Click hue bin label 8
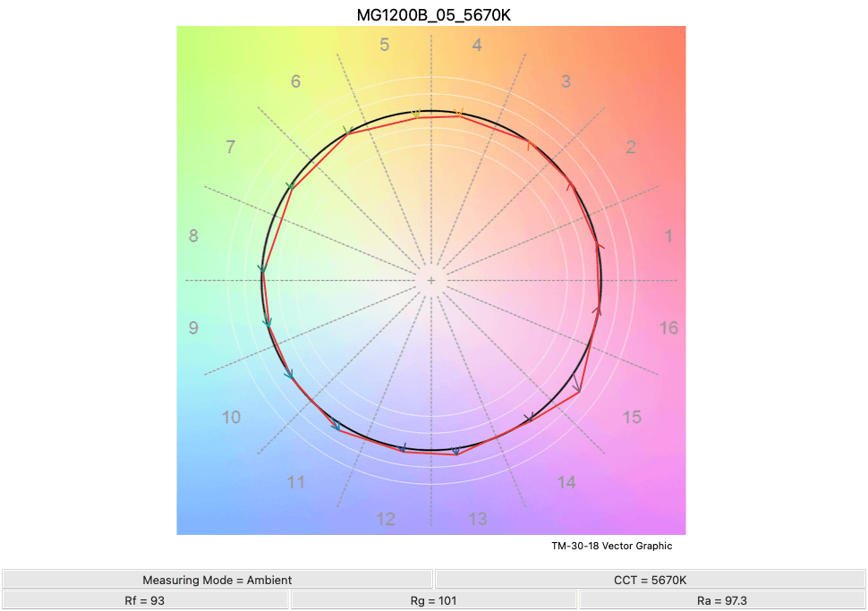The height and width of the screenshot is (611, 868). click(x=193, y=236)
